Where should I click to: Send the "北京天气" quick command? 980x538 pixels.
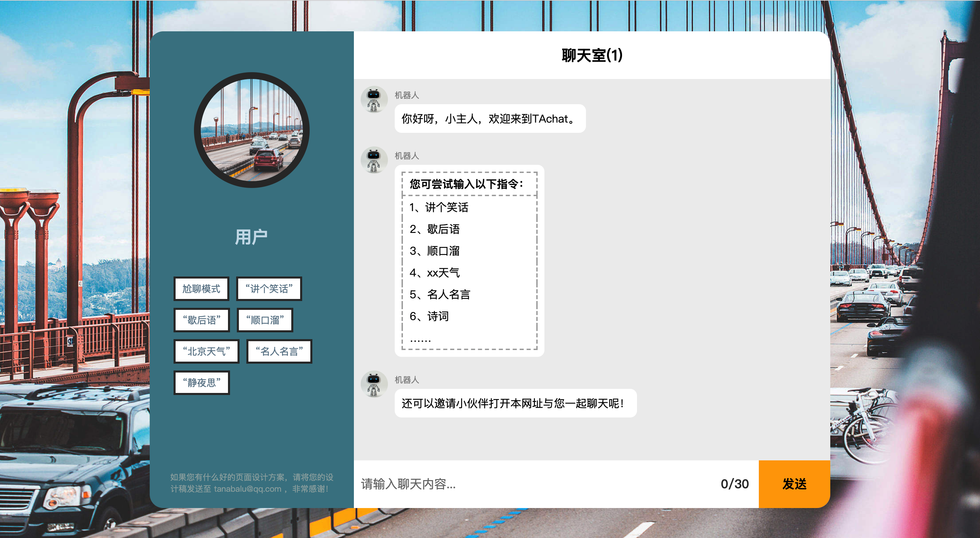(206, 351)
